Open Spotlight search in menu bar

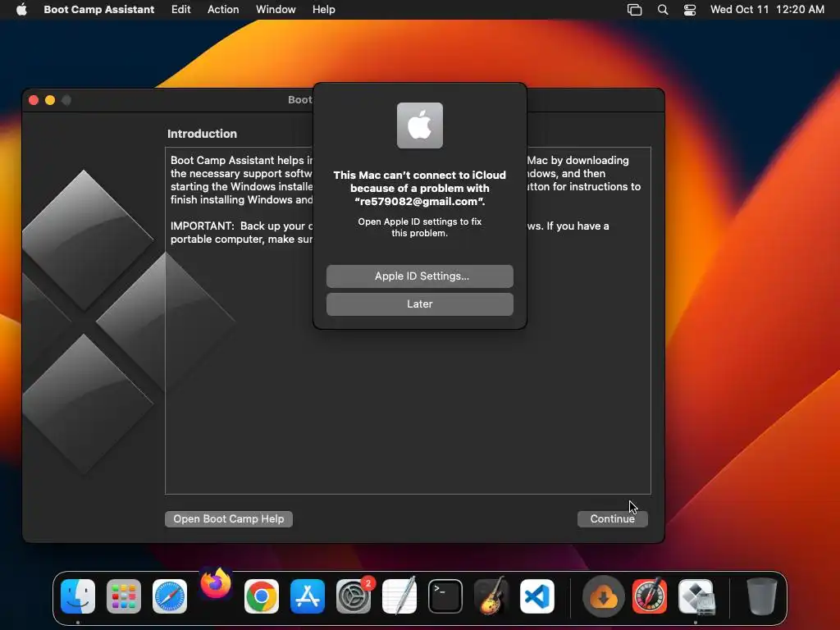[663, 10]
